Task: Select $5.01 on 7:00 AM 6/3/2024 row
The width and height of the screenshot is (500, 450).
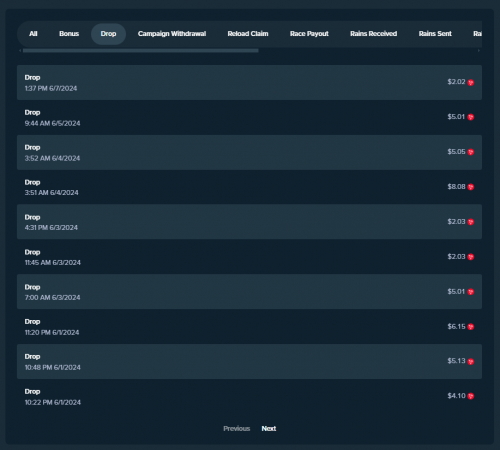Action: coord(456,291)
